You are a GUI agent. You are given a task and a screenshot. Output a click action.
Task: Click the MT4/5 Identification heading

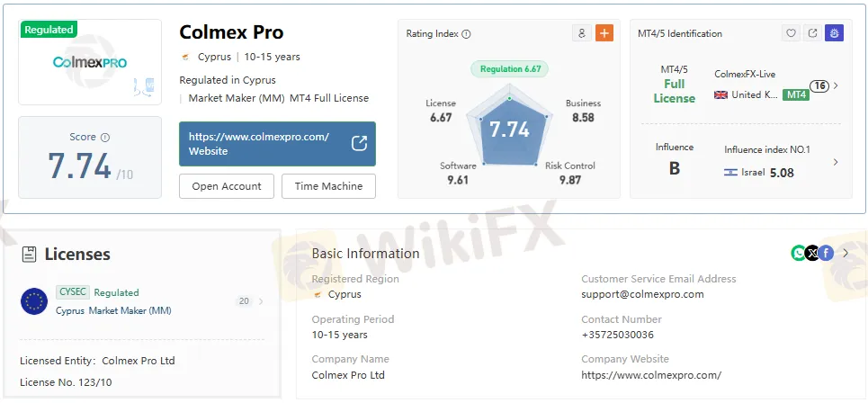(x=680, y=33)
